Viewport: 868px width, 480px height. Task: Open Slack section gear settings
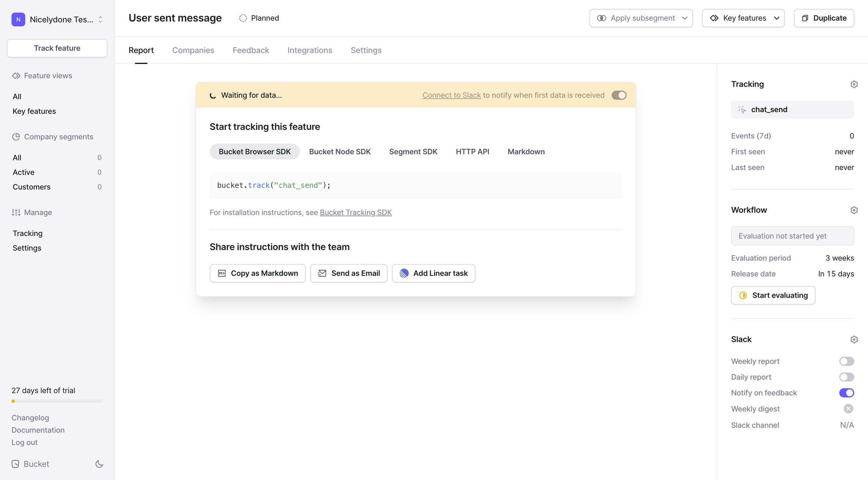click(x=854, y=339)
